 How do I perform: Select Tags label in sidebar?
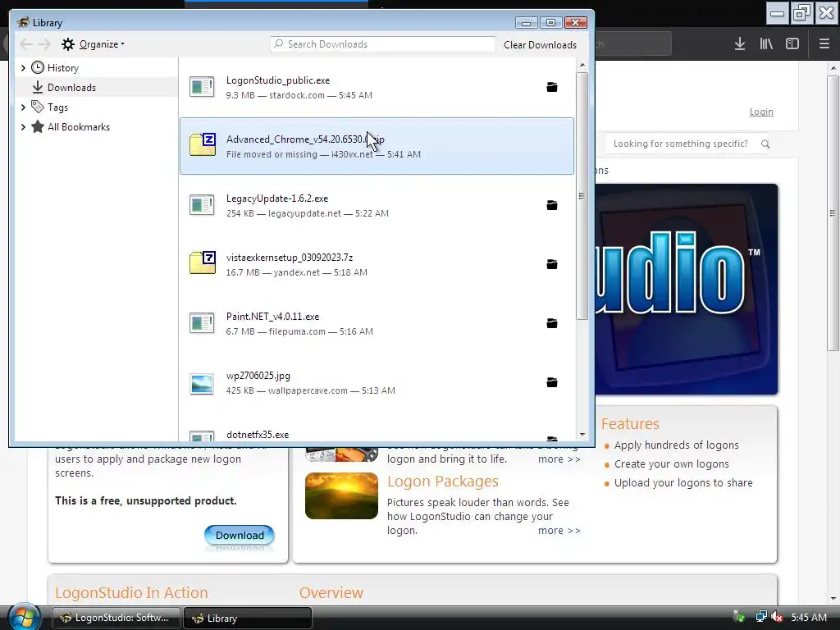point(58,107)
